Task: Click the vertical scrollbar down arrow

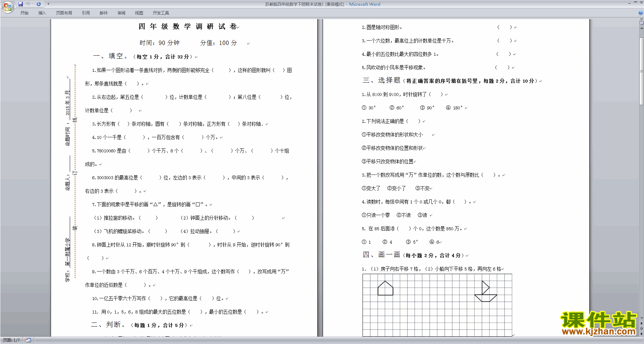Action: [641, 318]
